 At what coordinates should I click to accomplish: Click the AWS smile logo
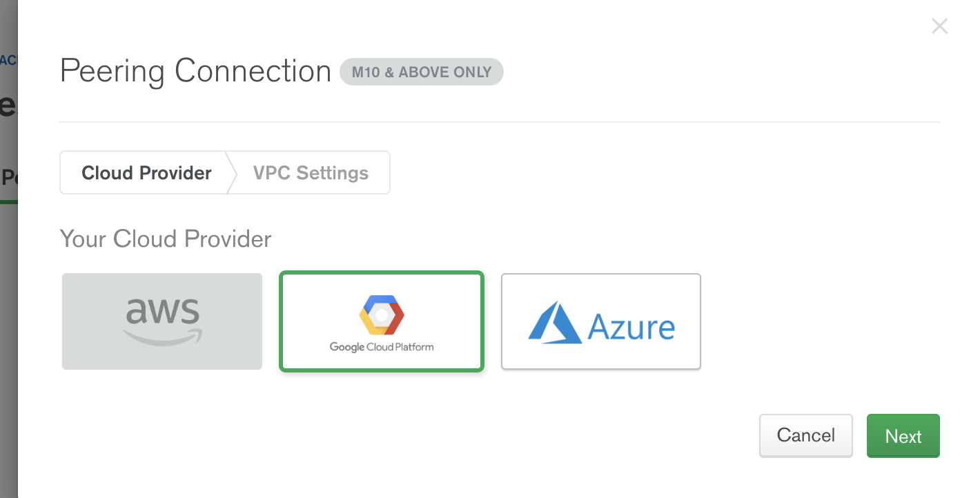[x=161, y=337]
